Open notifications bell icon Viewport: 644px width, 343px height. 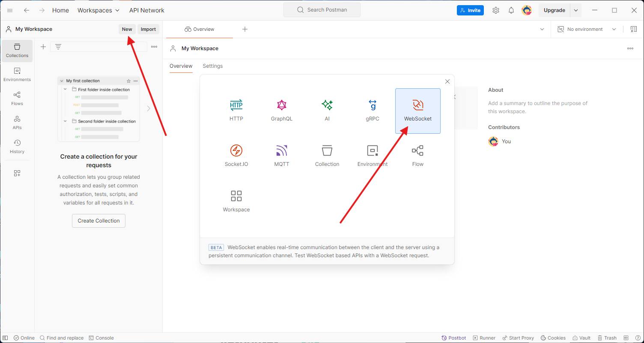tap(511, 10)
